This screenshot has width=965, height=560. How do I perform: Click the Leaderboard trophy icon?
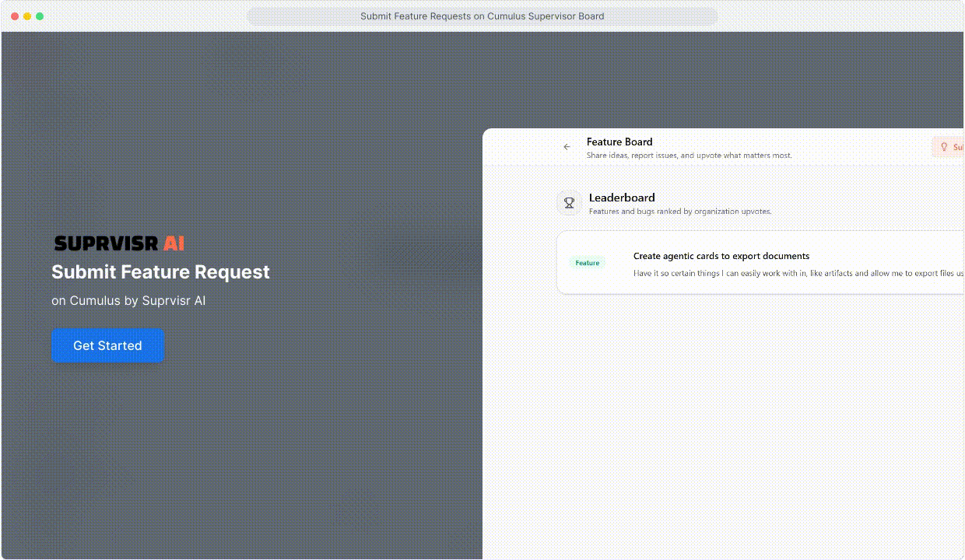coord(569,203)
